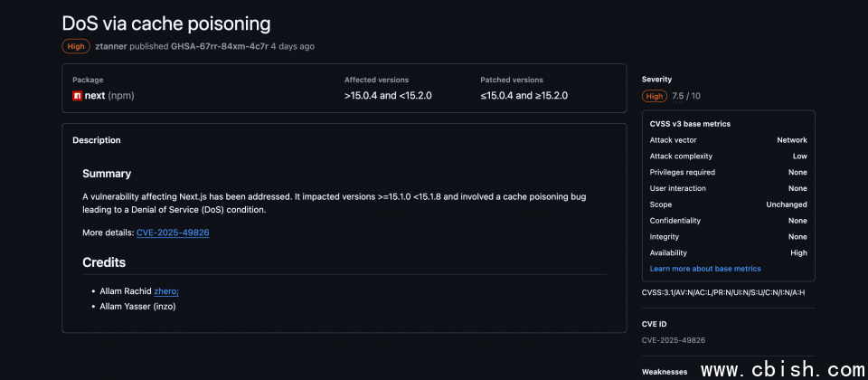
Task: Click the next package name
Action: (x=95, y=96)
